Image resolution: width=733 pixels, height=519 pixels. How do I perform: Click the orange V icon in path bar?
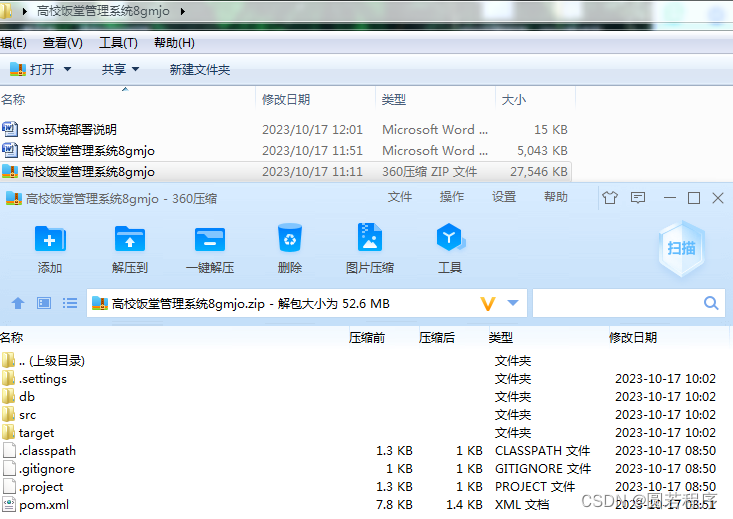[488, 304]
